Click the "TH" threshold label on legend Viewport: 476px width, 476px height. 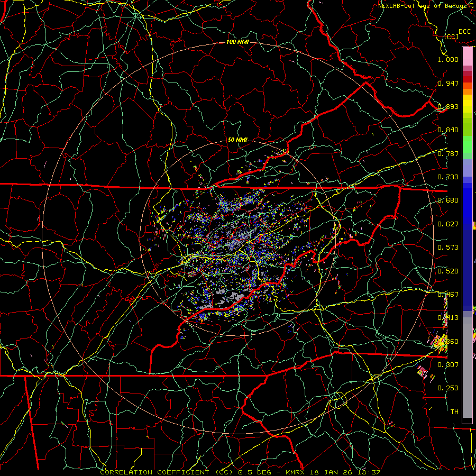point(454,411)
